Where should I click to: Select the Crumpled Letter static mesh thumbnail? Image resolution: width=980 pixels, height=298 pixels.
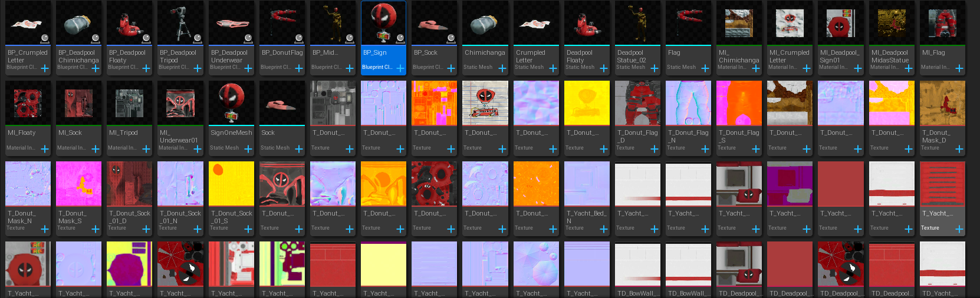pos(536,22)
